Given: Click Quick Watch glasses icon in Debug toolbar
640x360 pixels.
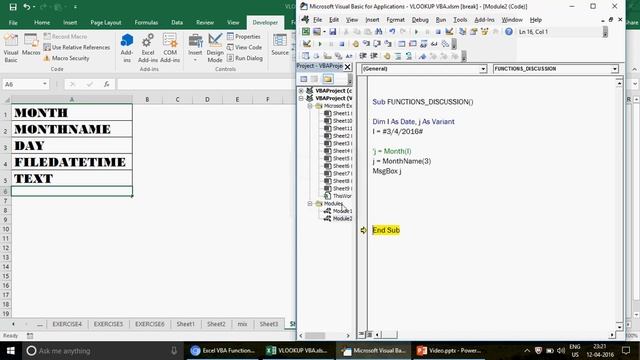Looking at the screenshot, I should click(434, 44).
